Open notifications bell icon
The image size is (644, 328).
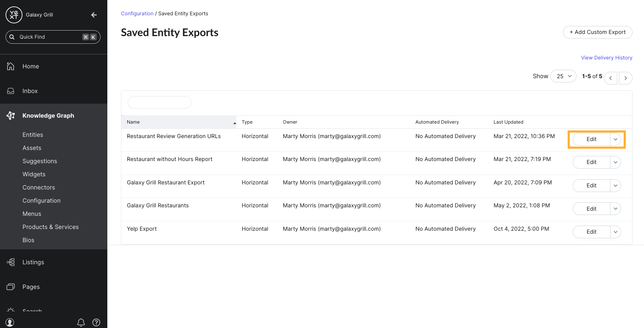81,322
